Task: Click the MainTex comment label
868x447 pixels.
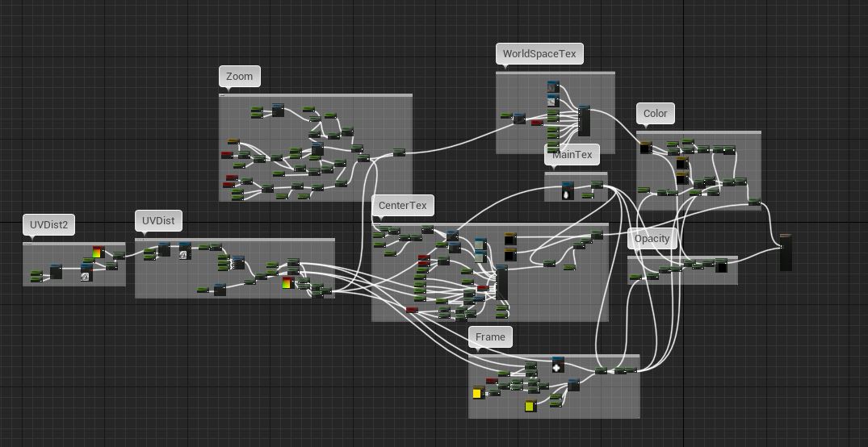Action: tap(572, 155)
